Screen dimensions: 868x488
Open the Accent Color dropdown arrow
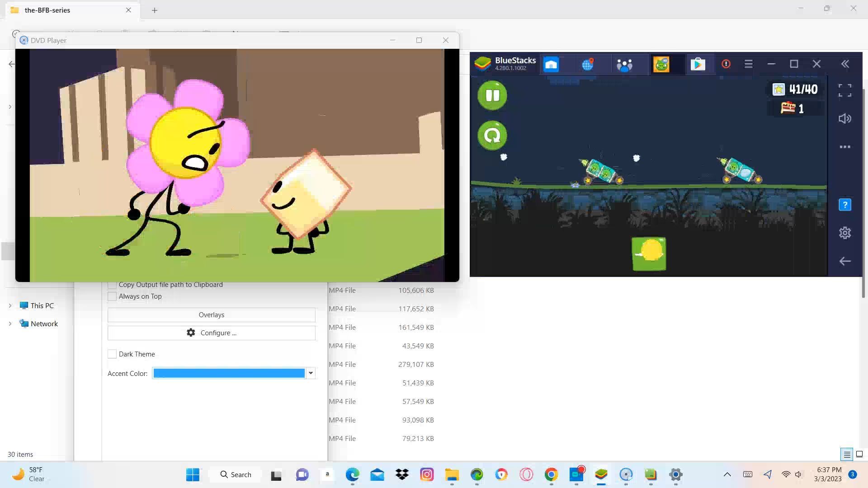click(x=311, y=373)
